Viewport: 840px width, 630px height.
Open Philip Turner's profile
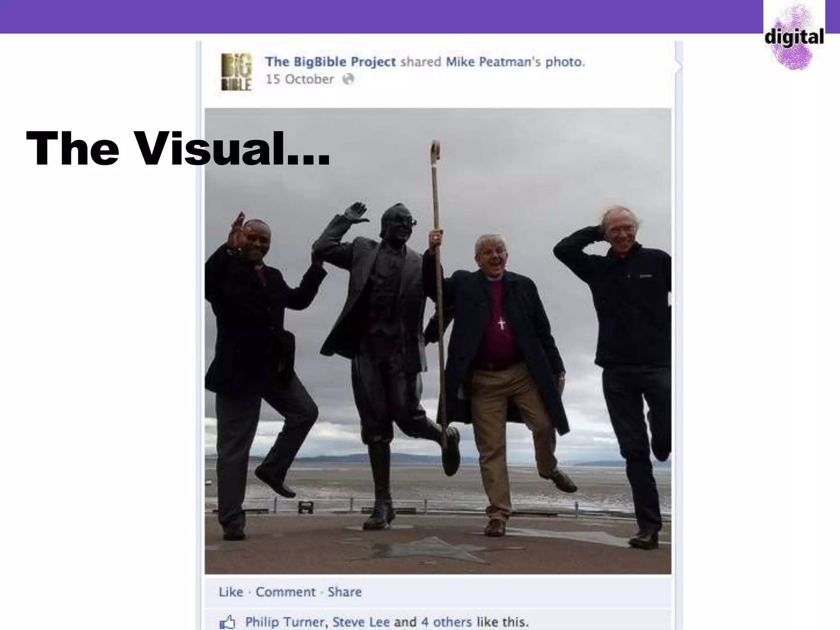tap(285, 622)
